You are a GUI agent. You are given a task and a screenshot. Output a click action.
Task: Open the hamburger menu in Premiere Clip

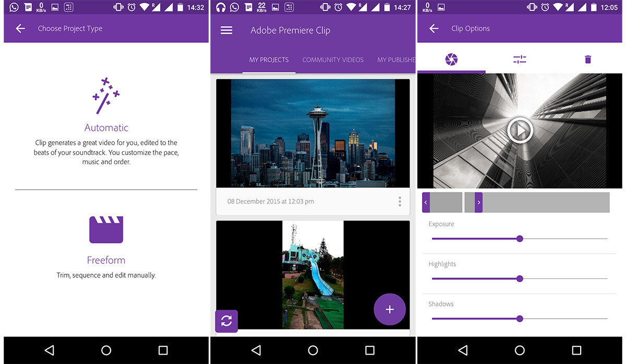click(226, 30)
